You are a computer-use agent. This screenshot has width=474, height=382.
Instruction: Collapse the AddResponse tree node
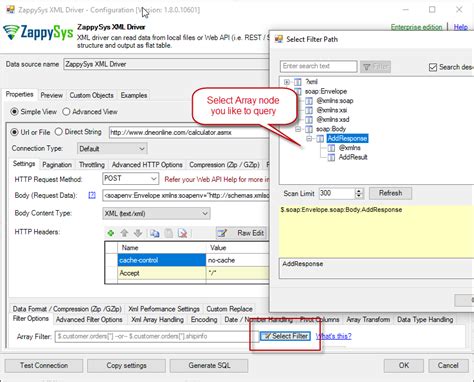pyautogui.click(x=309, y=138)
